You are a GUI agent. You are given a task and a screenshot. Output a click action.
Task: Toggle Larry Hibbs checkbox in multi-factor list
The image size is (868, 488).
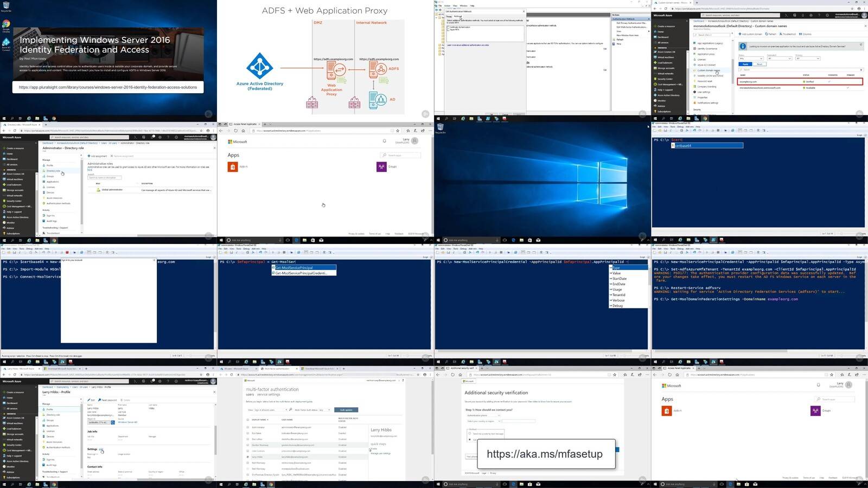pos(248,457)
